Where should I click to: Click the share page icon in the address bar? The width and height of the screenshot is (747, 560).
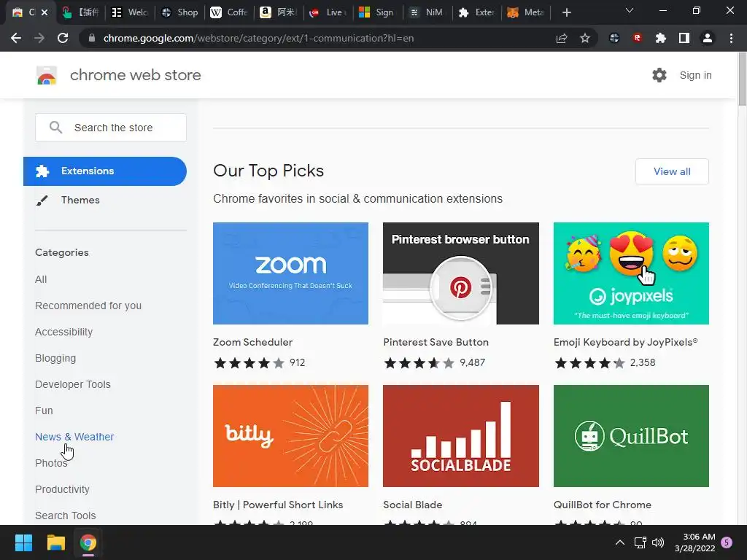pyautogui.click(x=562, y=39)
